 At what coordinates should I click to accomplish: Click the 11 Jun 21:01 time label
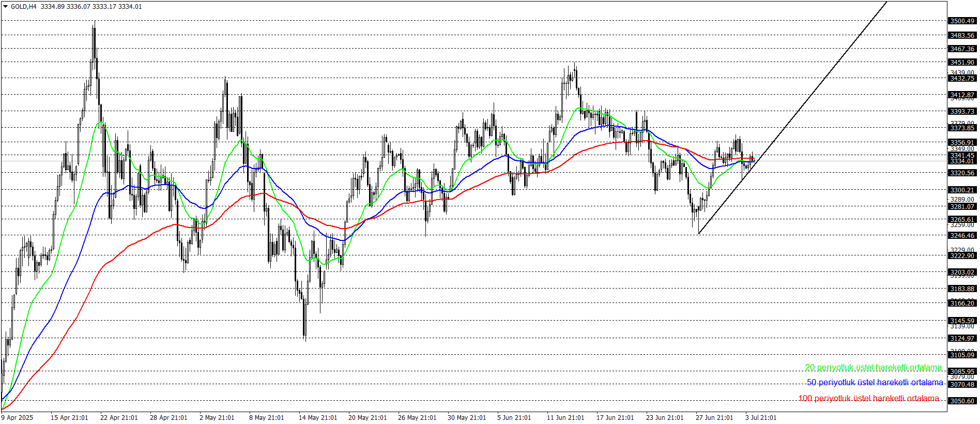[x=565, y=418]
